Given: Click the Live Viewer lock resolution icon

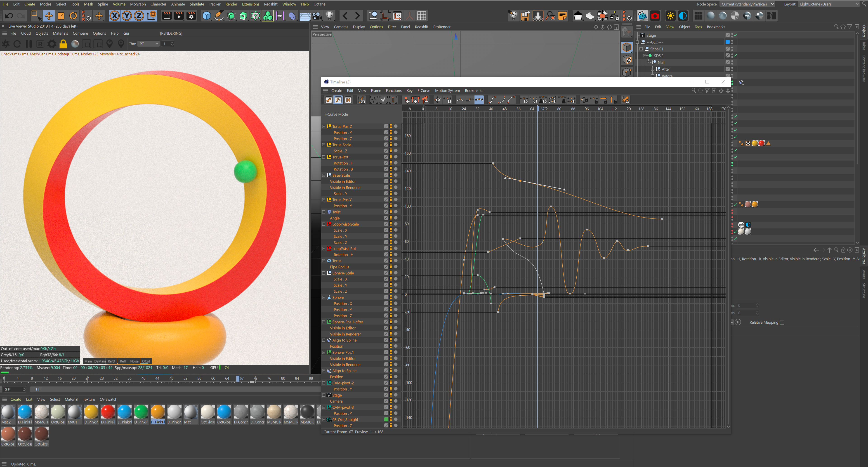Looking at the screenshot, I should (63, 44).
